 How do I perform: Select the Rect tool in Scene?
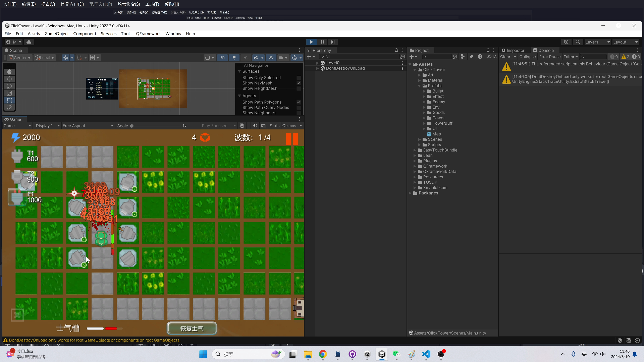pos(9,100)
